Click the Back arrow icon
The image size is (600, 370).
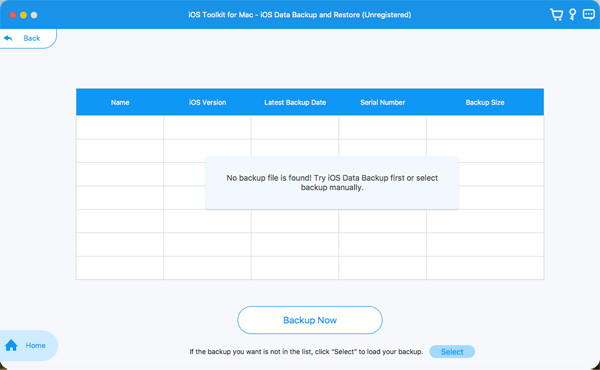coord(8,38)
